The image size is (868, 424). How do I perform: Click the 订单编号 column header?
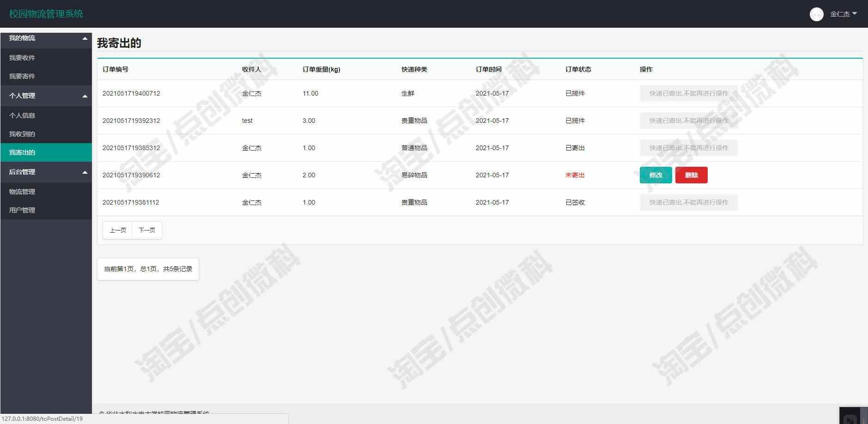pyautogui.click(x=115, y=69)
